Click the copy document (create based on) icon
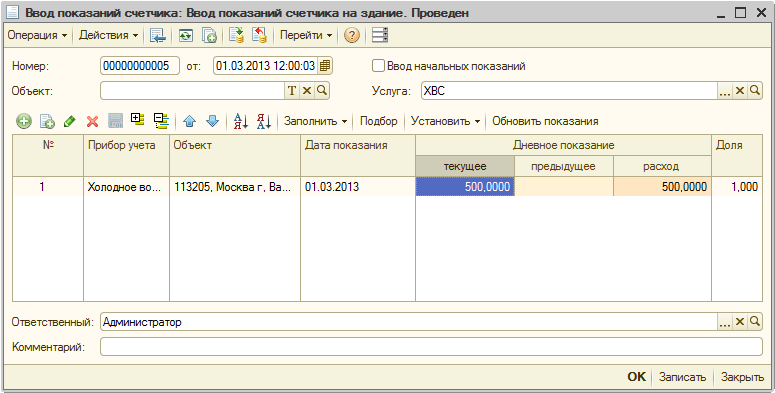Image resolution: width=775 pixels, height=393 pixels. pos(209,35)
